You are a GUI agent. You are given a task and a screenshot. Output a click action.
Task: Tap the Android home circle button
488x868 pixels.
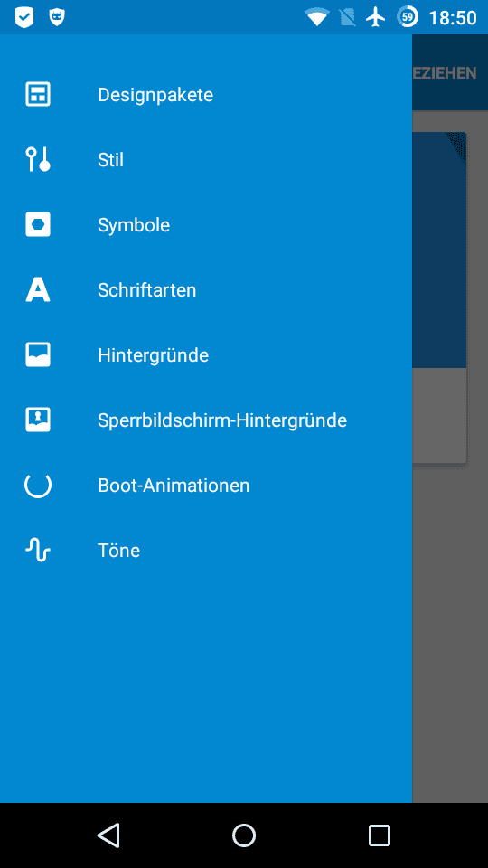(243, 835)
